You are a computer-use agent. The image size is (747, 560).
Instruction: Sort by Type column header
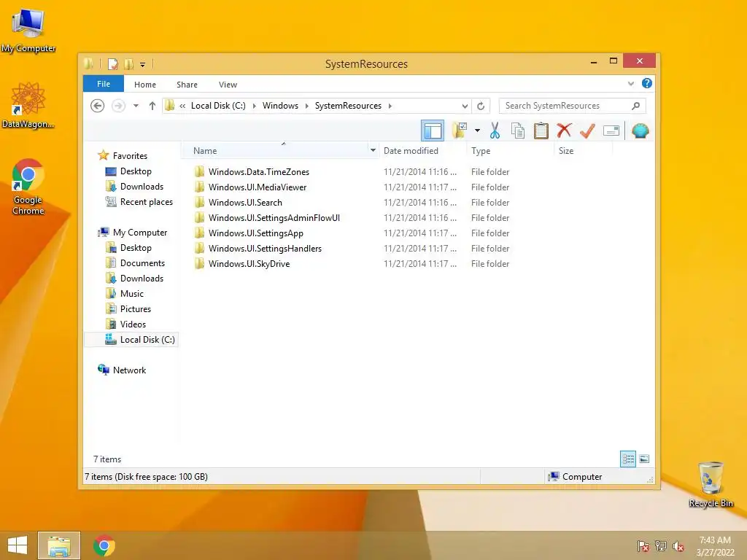click(x=480, y=150)
